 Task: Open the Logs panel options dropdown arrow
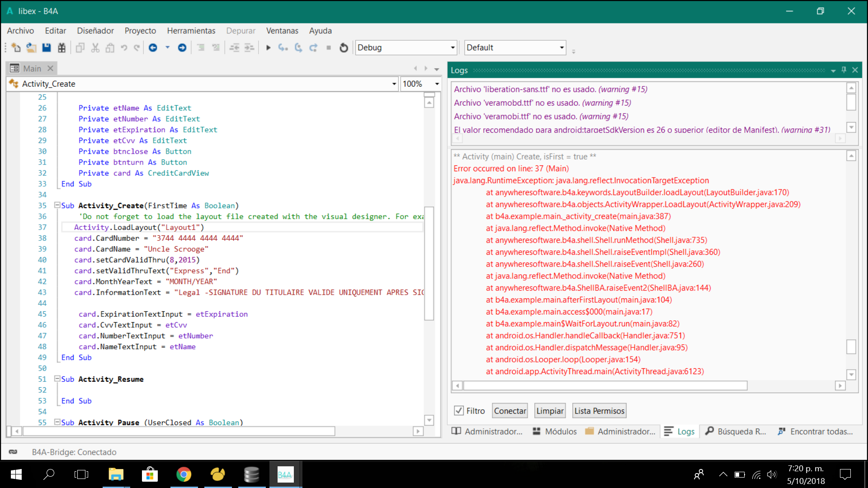pyautogui.click(x=833, y=70)
